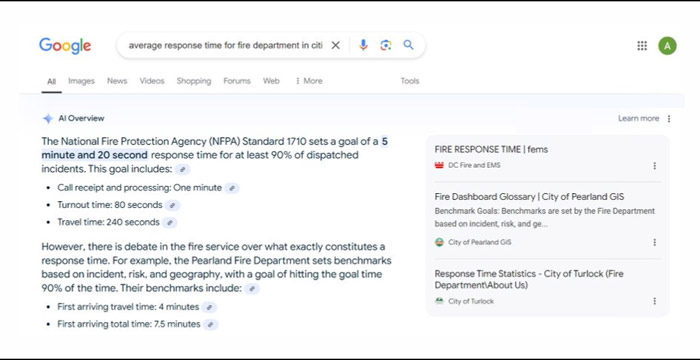Screen dimensions: 700x360
Task: Click link icon beside 'Turnout time: 80 seconds'
Action: point(172,205)
